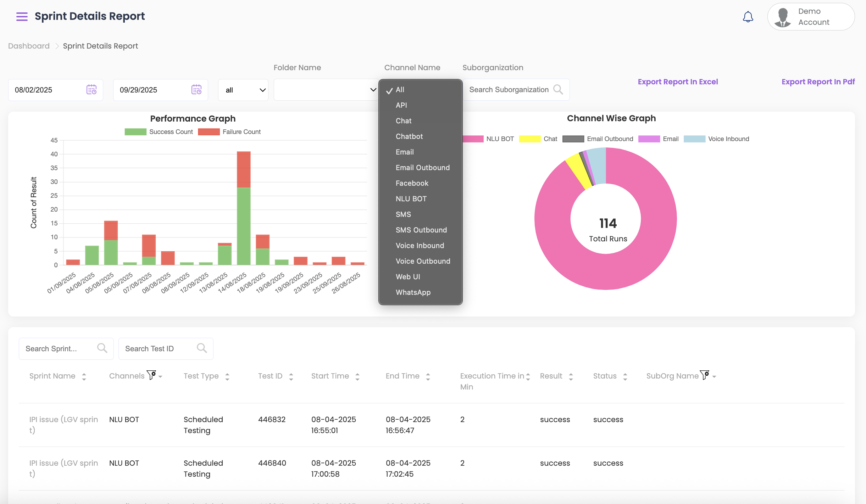Open the SubOrg Name column filter icon
866x504 pixels.
[705, 375]
